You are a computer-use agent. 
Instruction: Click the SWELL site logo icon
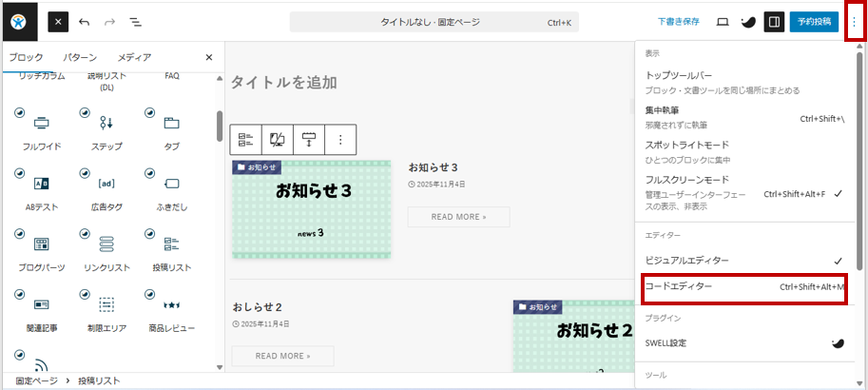pos(19,21)
